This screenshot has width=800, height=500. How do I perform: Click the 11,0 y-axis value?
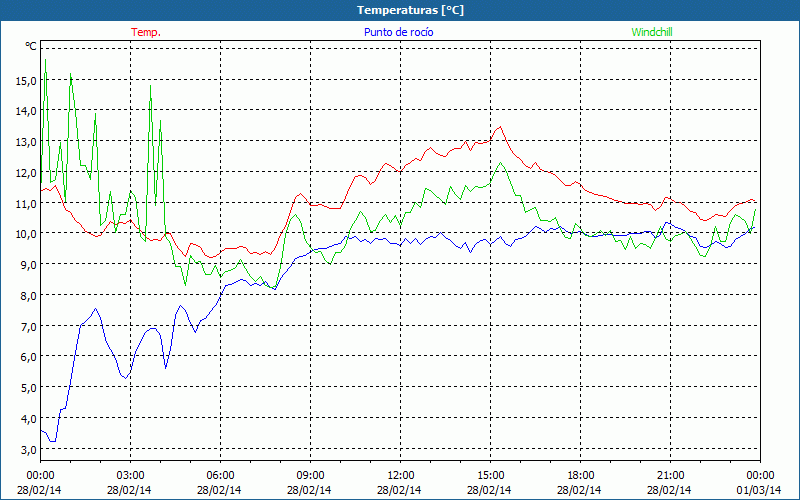point(26,204)
